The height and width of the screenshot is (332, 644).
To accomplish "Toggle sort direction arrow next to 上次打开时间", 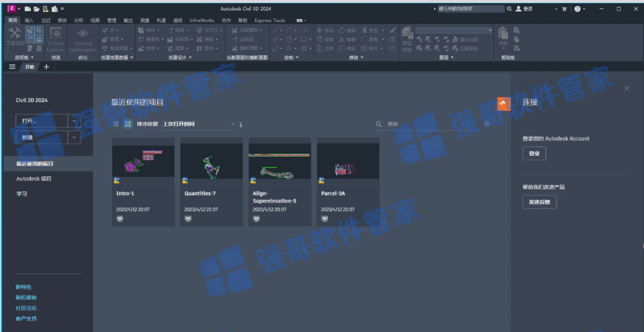I will click(x=241, y=124).
